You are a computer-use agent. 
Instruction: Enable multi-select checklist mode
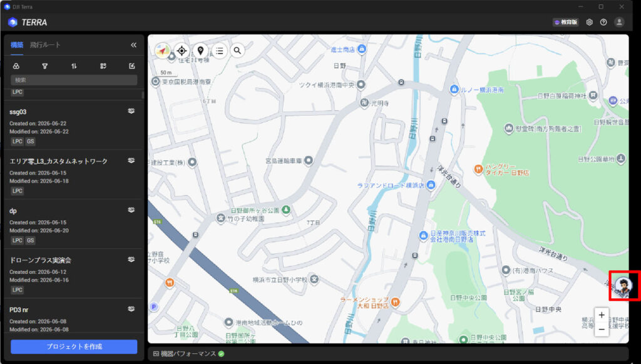pos(103,66)
